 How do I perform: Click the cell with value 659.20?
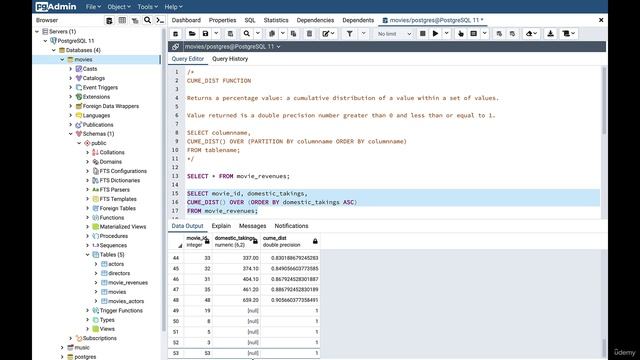(236, 300)
